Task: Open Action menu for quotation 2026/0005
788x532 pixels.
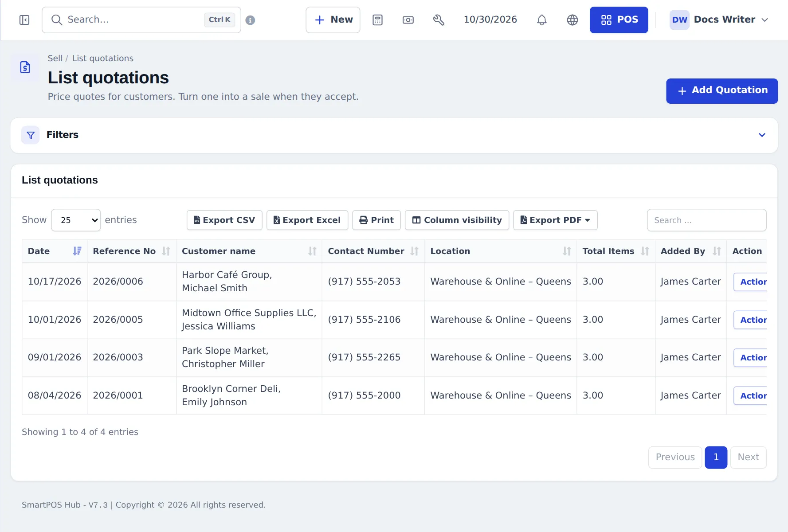Action: click(x=750, y=320)
